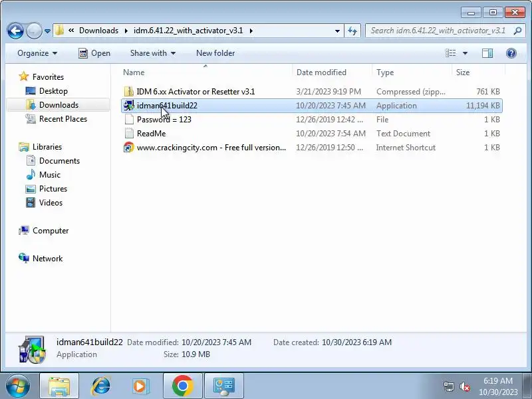The height and width of the screenshot is (399, 532).
Task: Expand arrow after idm.6.41.22 breadcrumb
Action: (x=251, y=31)
